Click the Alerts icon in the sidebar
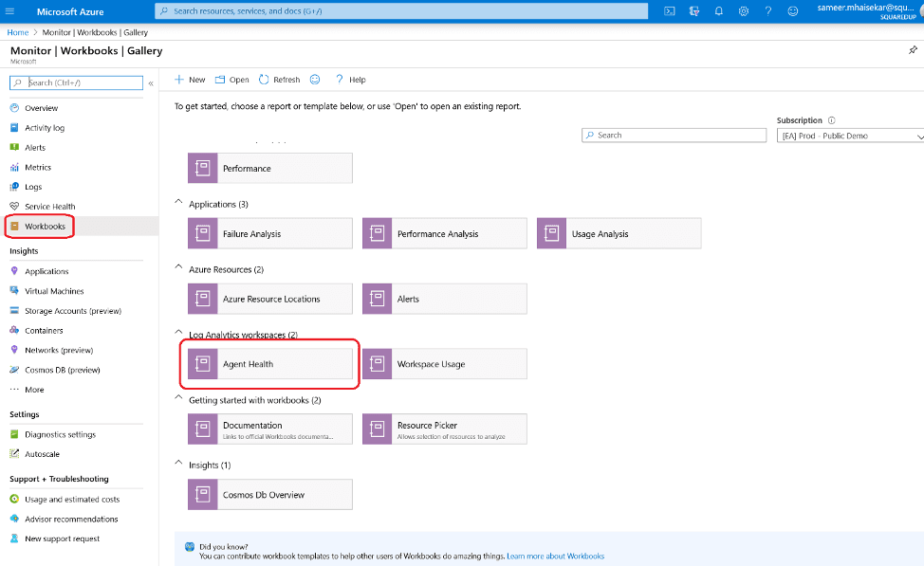 (15, 147)
